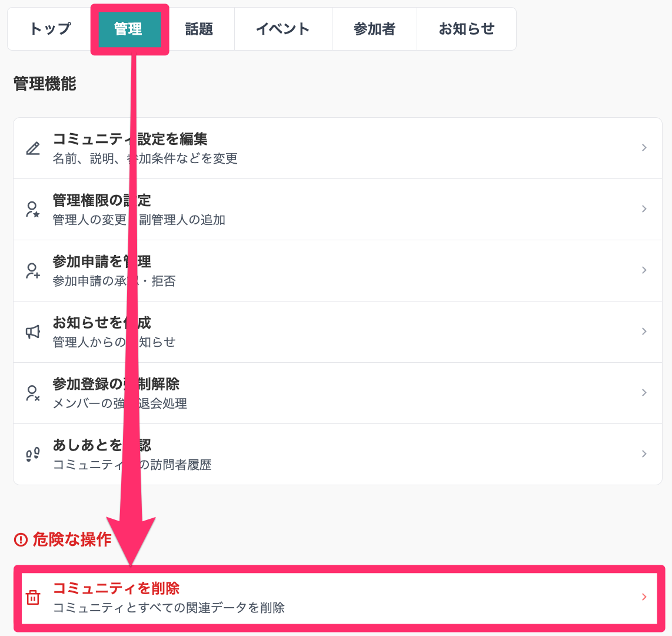Click the footprints icon
This screenshot has width=672, height=636.
33,454
